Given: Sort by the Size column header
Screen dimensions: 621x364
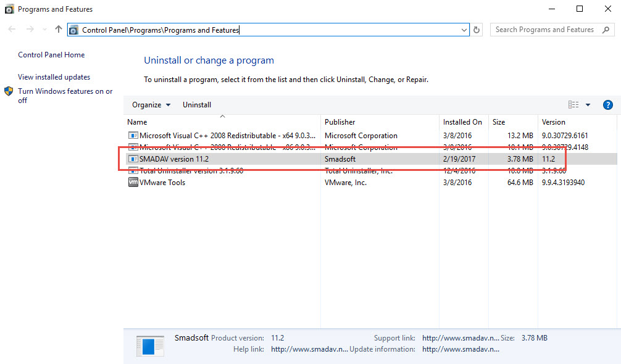Looking at the screenshot, I should coord(513,122).
